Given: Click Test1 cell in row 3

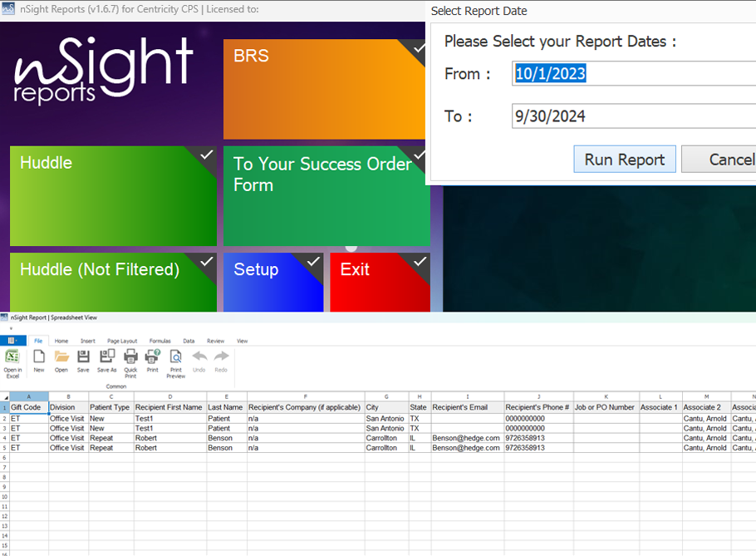Looking at the screenshot, I should [170, 428].
